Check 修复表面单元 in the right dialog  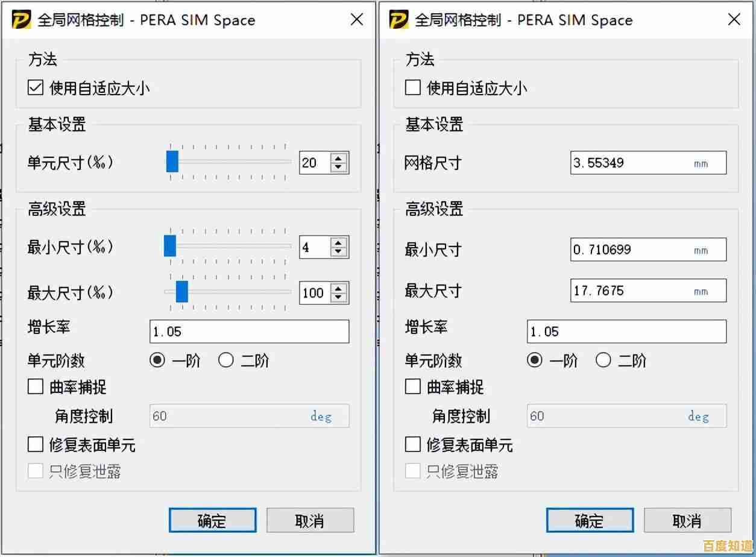point(412,445)
